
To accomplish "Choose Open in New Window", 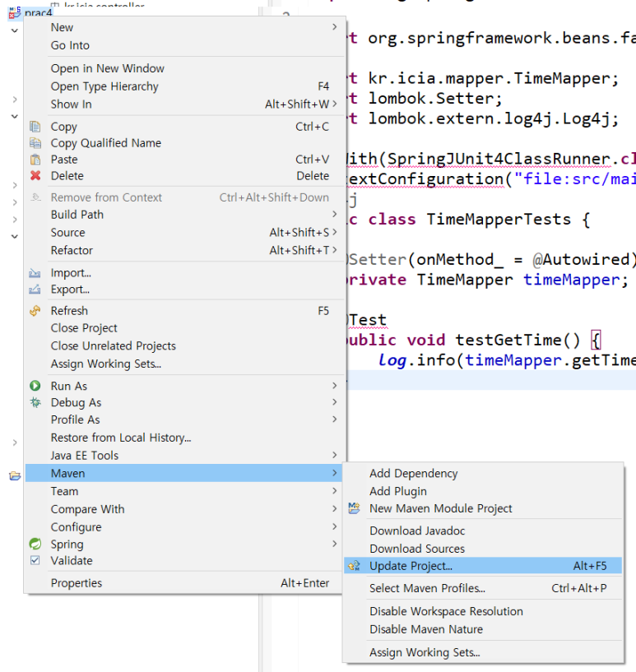I will click(x=184, y=68).
